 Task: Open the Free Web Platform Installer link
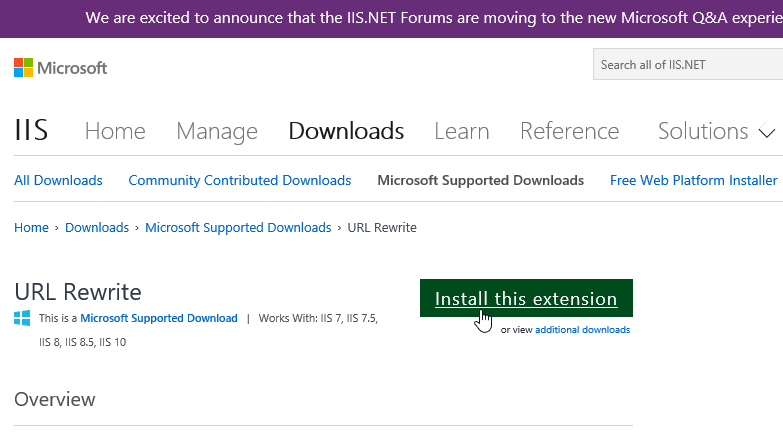pos(693,180)
